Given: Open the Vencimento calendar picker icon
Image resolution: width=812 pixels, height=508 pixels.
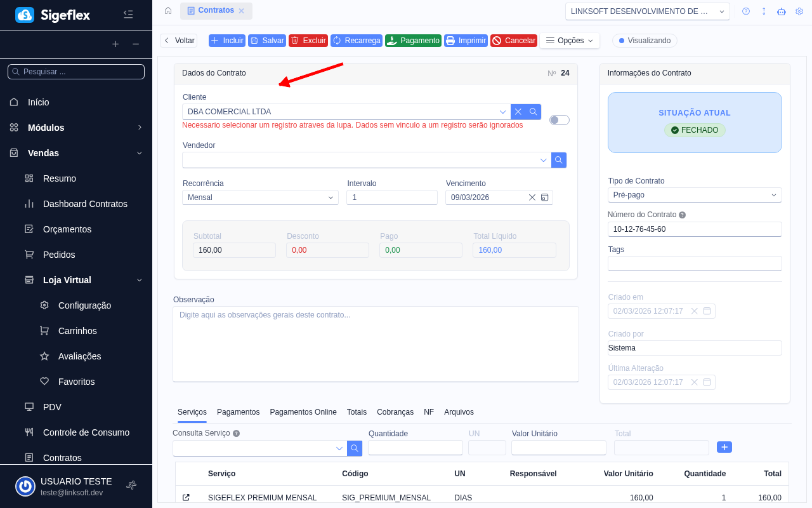Looking at the screenshot, I should 544,197.
